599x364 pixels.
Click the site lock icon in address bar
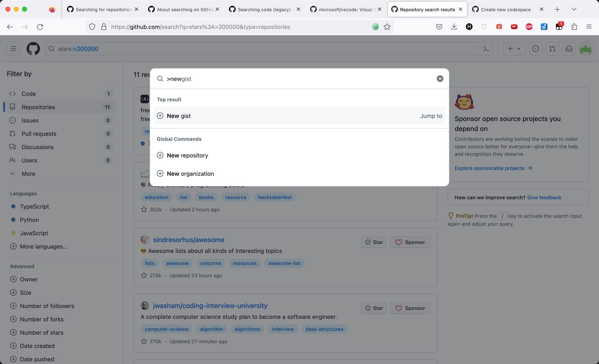104,27
